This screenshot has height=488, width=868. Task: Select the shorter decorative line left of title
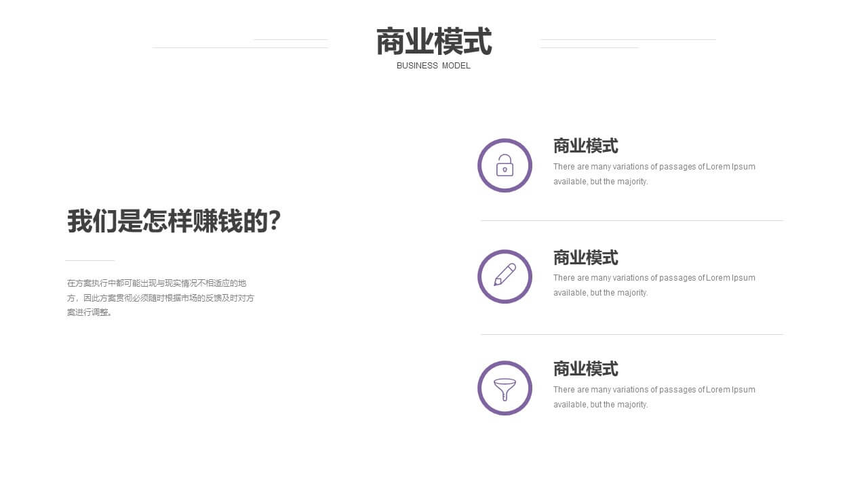coord(290,39)
